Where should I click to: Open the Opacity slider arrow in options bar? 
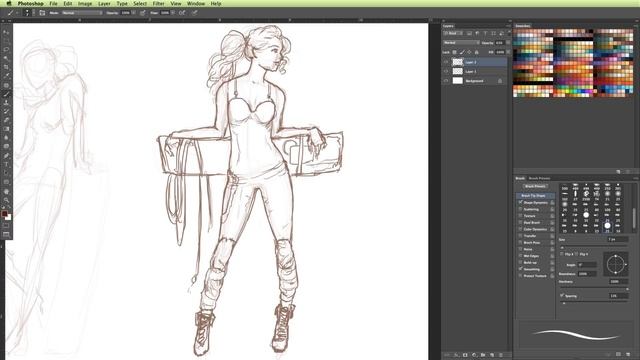pyautogui.click(x=134, y=13)
